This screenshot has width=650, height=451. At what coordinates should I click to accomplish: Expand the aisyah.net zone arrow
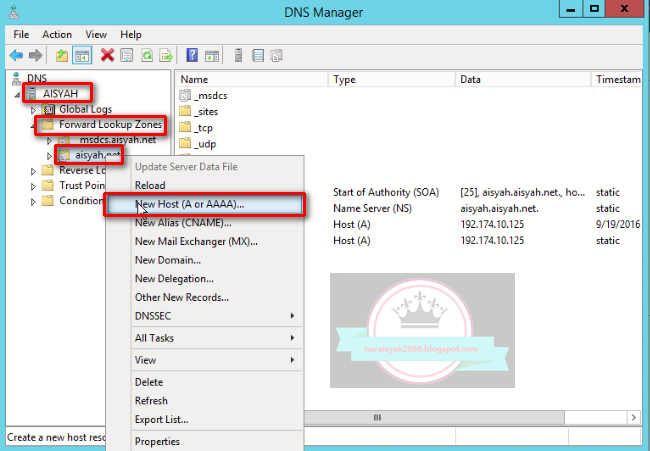[x=49, y=156]
